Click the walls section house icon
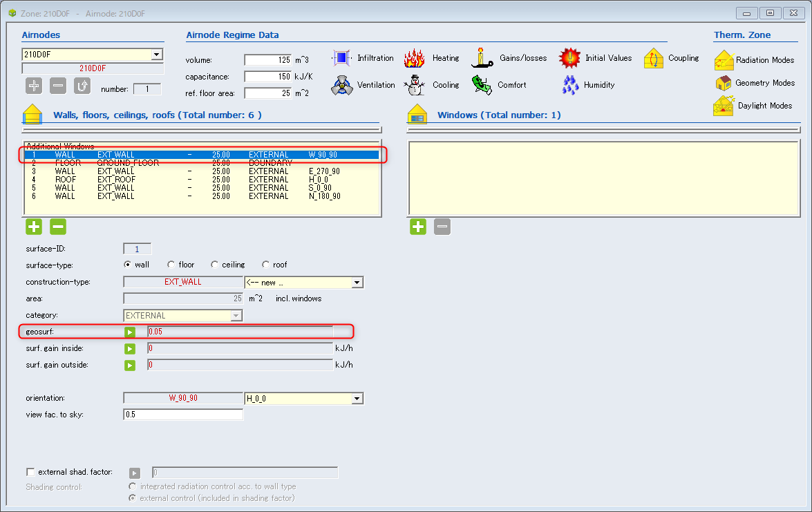The height and width of the screenshot is (512, 812). coord(32,115)
